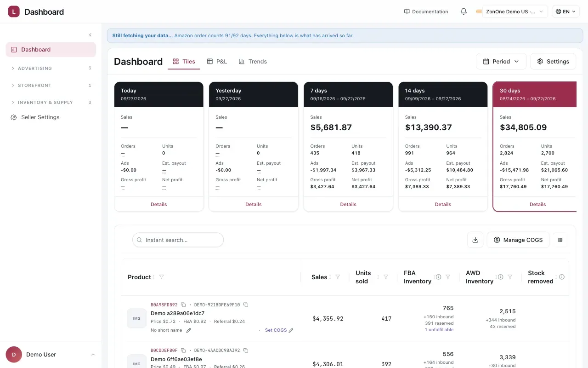Screen dimensions: 588x368
Task: Collapse the sidebar with the chevron arrow
Action: coord(90,35)
